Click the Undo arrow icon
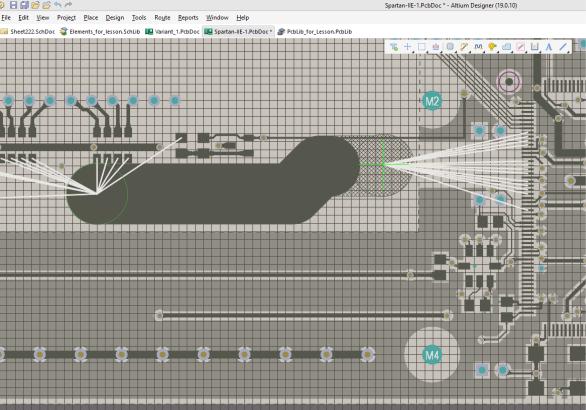 click(x=58, y=5)
